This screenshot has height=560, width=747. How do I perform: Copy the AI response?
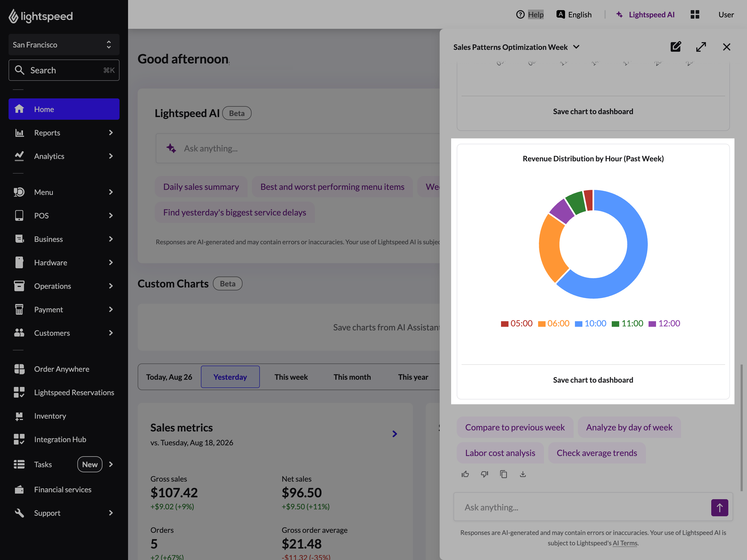point(503,474)
